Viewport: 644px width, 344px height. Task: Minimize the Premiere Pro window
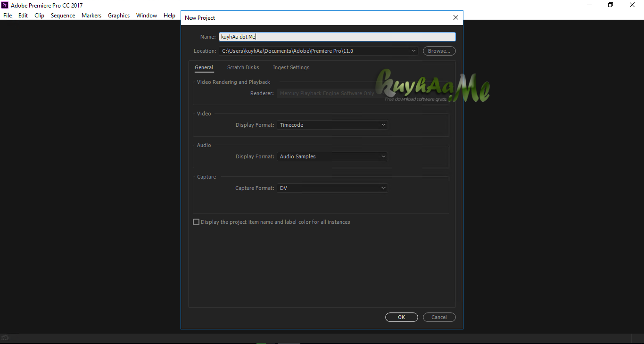[x=590, y=5]
